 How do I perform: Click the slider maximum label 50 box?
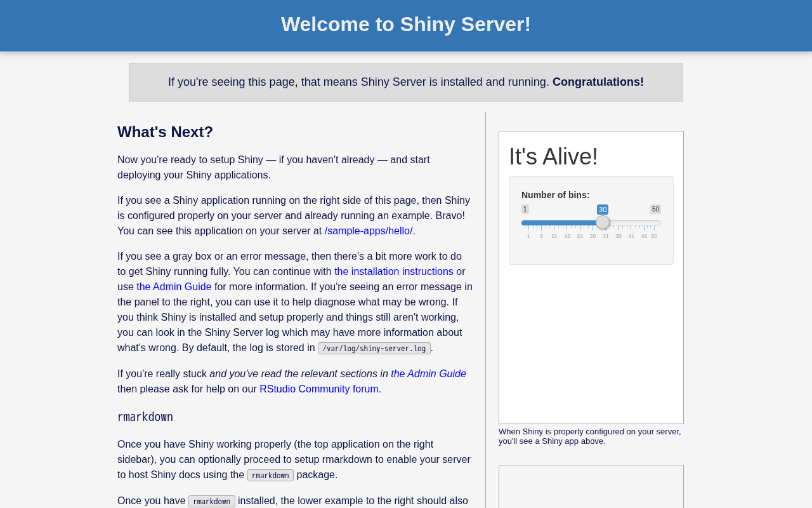click(x=655, y=210)
